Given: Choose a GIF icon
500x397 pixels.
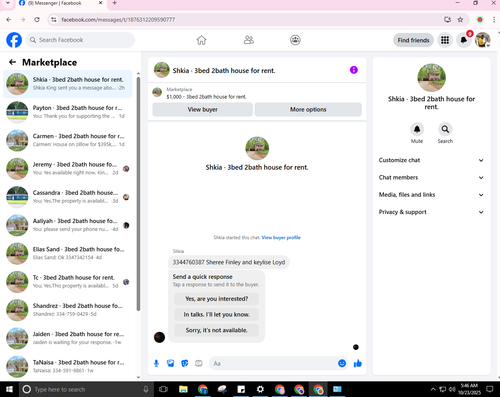Looking at the screenshot, I should pos(199,363).
